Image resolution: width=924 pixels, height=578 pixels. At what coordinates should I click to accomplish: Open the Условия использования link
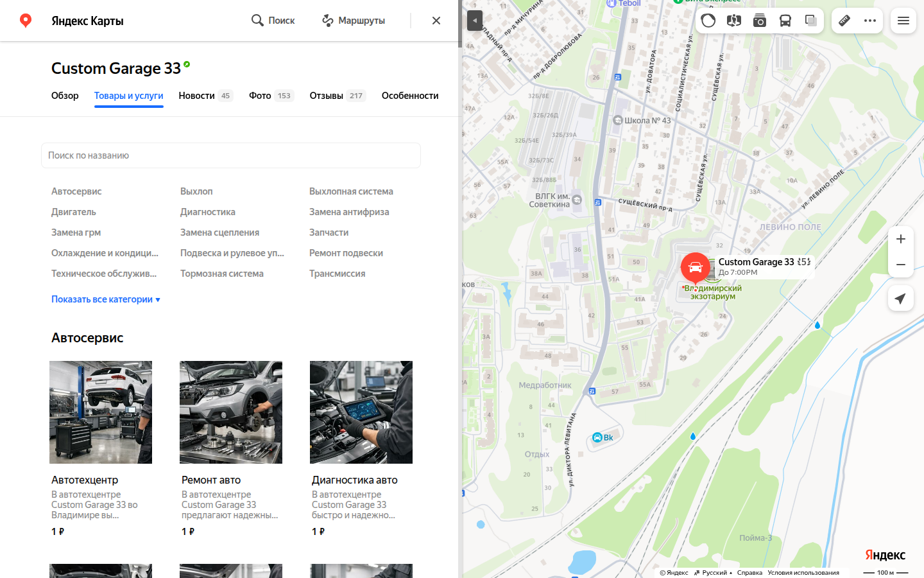coord(803,573)
